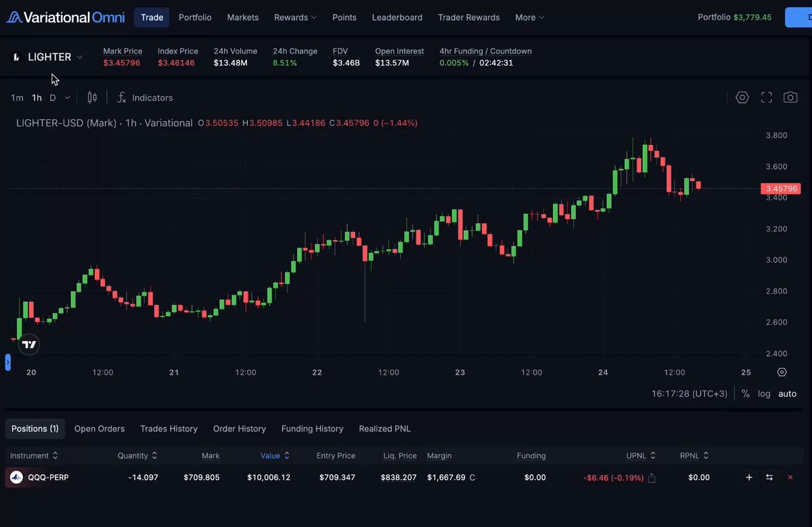Switch to Order History tab

240,429
